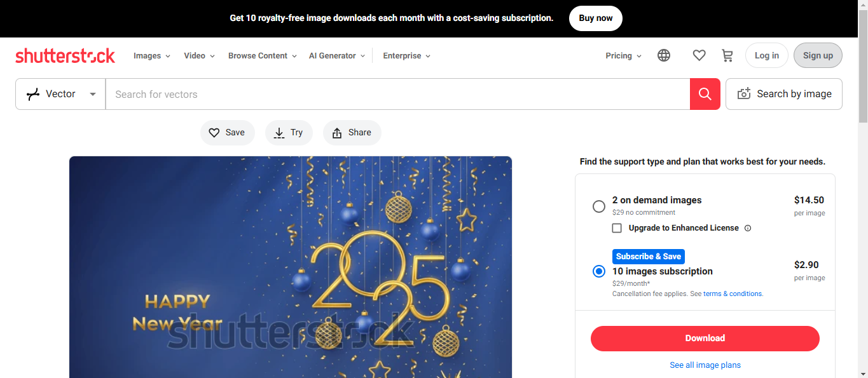This screenshot has height=378, width=868.
Task: Open the shopping cart
Action: [x=727, y=56]
